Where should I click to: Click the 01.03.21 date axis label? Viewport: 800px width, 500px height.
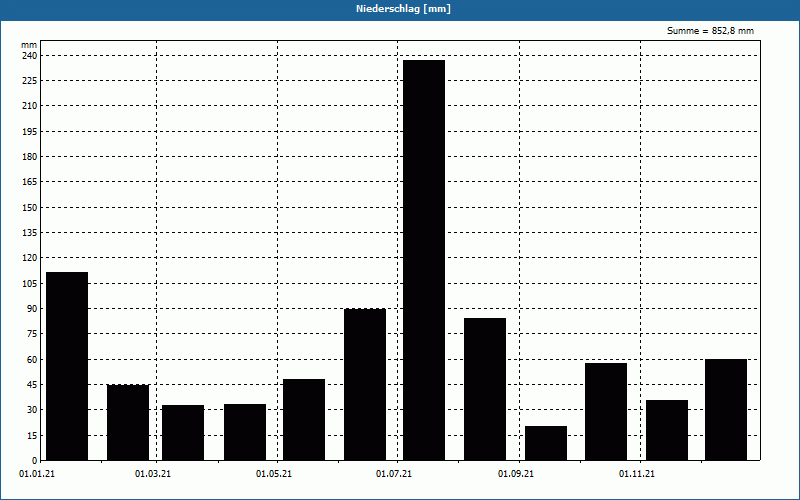click(153, 474)
